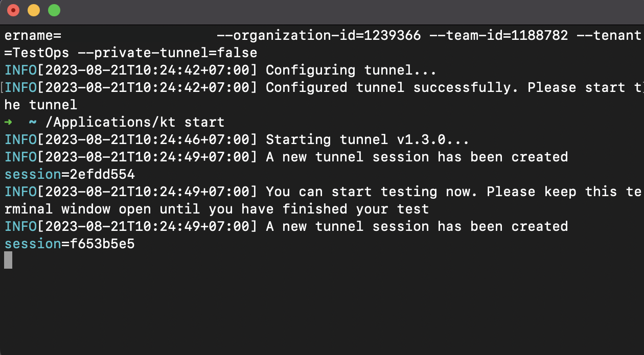This screenshot has width=644, height=355.
Task: Click the --organization-id=1239366 argument
Action: (x=319, y=35)
